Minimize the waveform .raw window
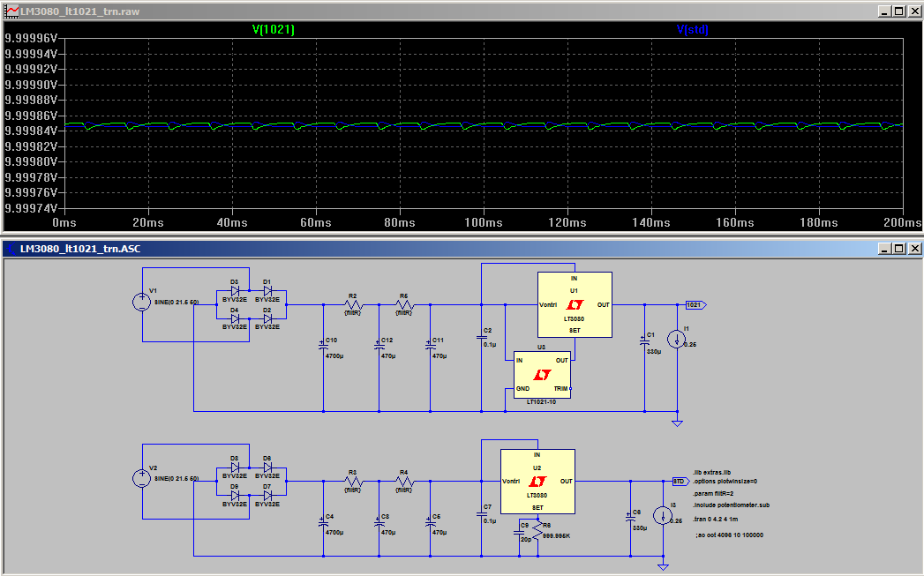Screen dimensions: 924x576 click(885, 11)
